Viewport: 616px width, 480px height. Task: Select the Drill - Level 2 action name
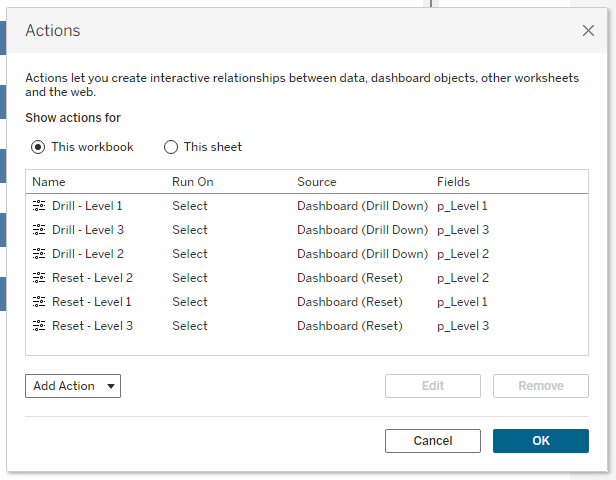(x=88, y=254)
